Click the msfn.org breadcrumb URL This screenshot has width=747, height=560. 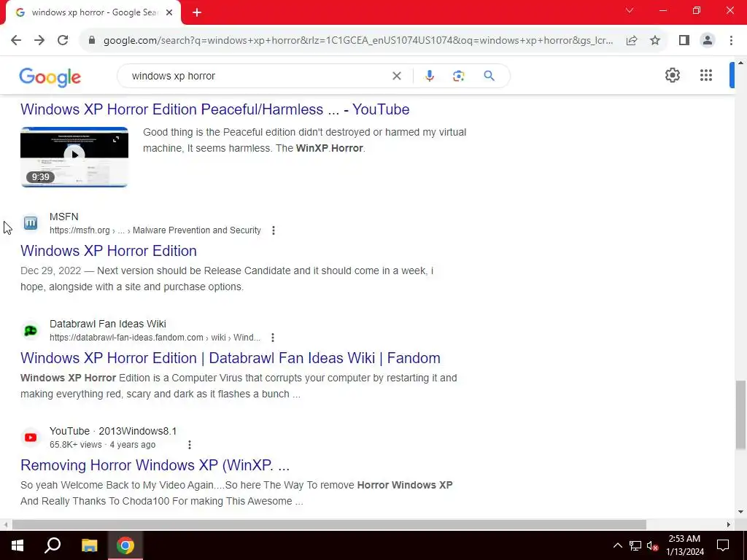pyautogui.click(x=155, y=230)
